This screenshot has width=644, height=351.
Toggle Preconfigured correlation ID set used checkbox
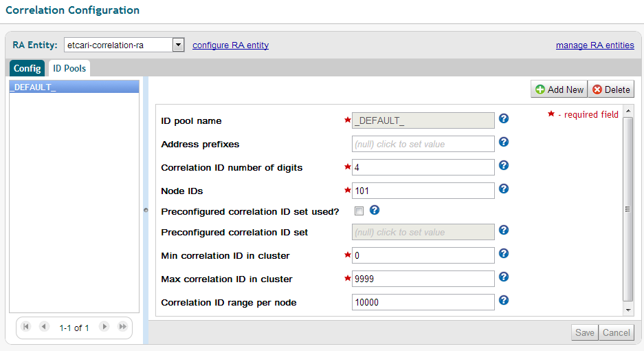coord(359,211)
